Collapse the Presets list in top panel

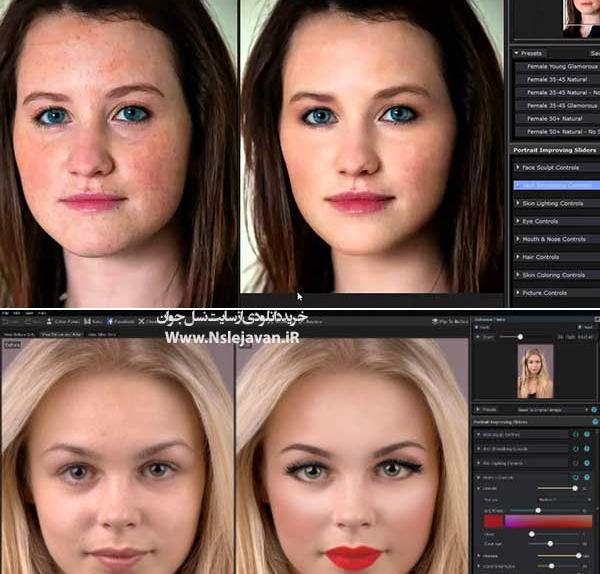[516, 53]
